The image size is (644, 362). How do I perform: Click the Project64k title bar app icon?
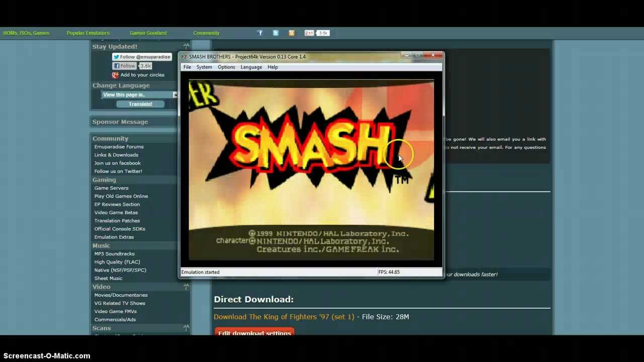184,57
